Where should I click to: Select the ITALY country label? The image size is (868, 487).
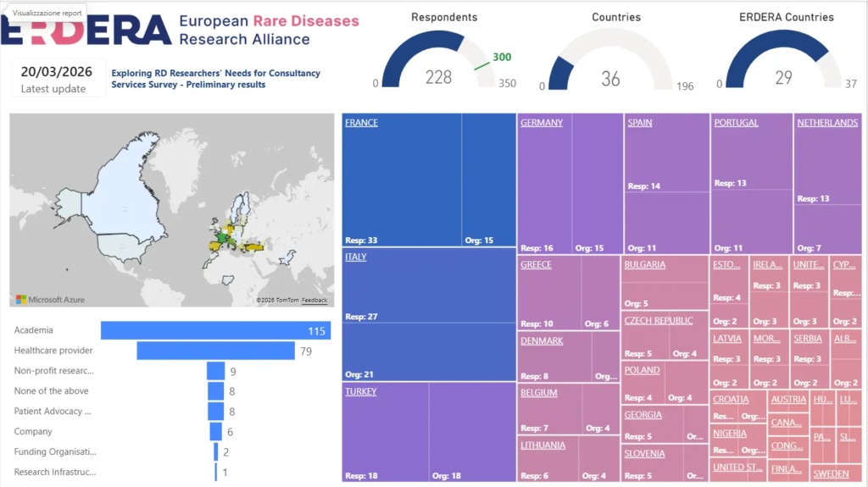[355, 257]
